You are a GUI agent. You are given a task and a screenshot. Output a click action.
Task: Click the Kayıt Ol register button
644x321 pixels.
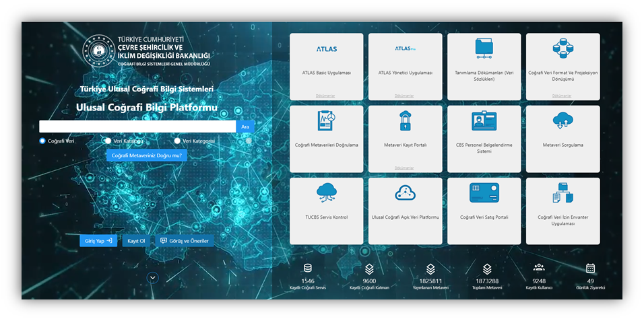(x=136, y=241)
